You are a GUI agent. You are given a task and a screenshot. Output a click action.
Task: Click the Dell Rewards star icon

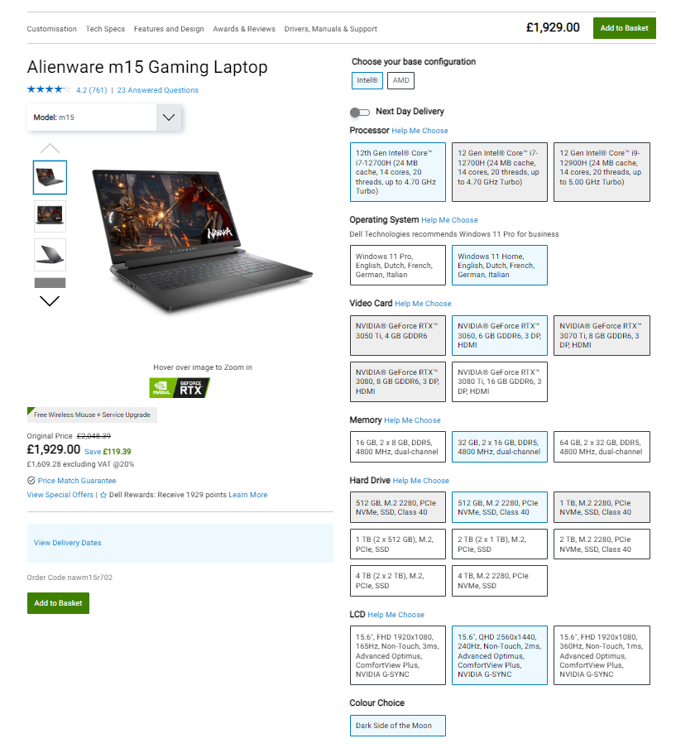coord(103,495)
